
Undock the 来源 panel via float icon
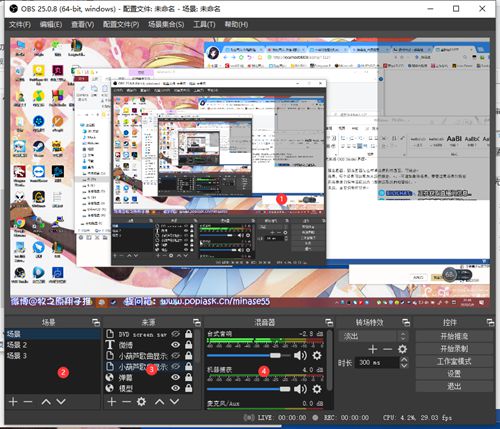click(x=197, y=322)
